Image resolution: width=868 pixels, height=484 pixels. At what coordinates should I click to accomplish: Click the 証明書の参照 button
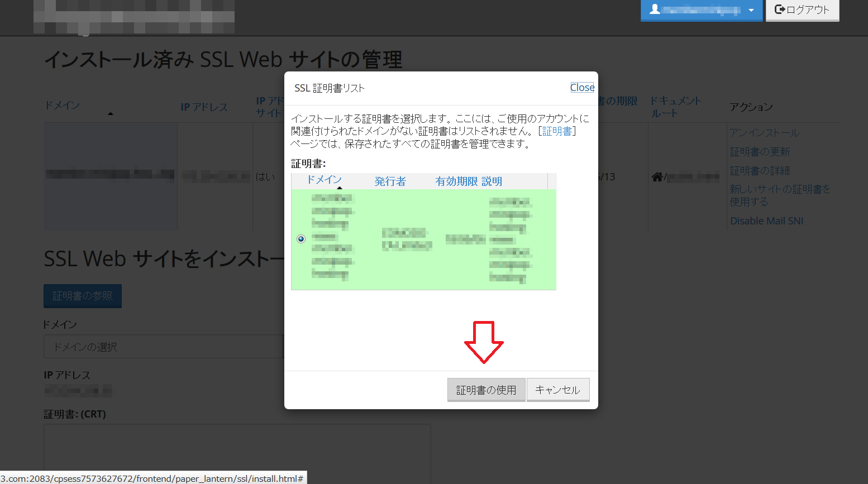(x=83, y=296)
